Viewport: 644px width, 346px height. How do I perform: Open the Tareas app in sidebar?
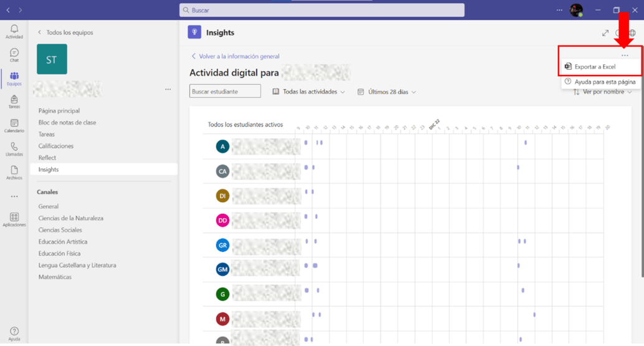point(14,102)
